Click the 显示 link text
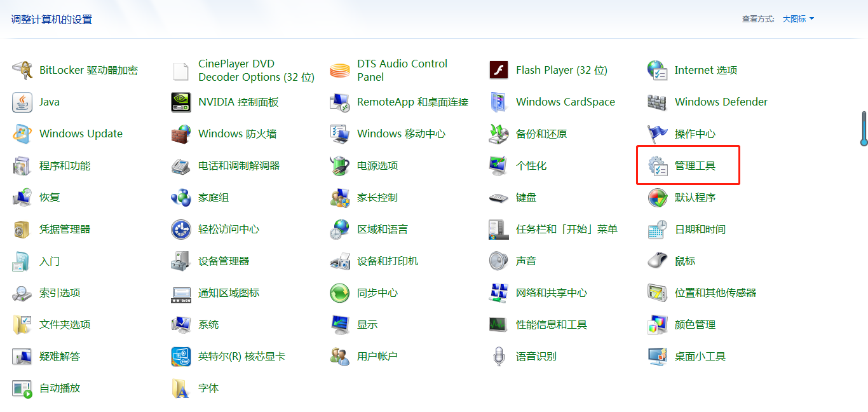This screenshot has height=412, width=868. tap(367, 324)
